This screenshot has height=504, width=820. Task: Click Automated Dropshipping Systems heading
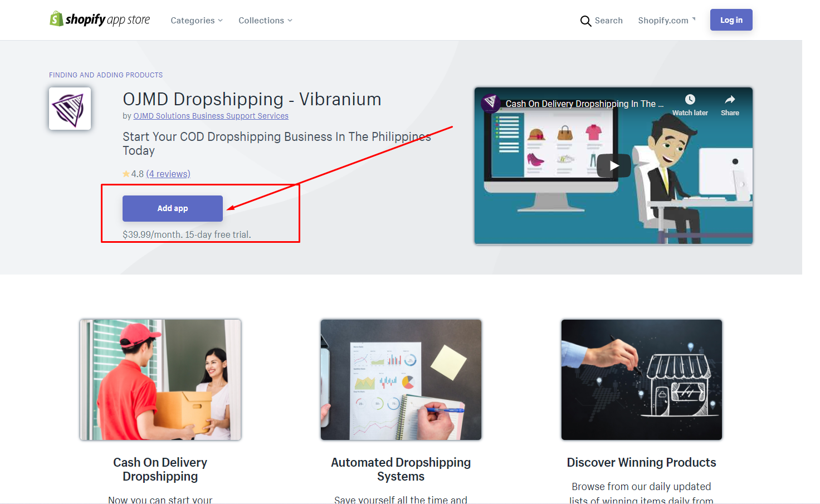pos(401,469)
